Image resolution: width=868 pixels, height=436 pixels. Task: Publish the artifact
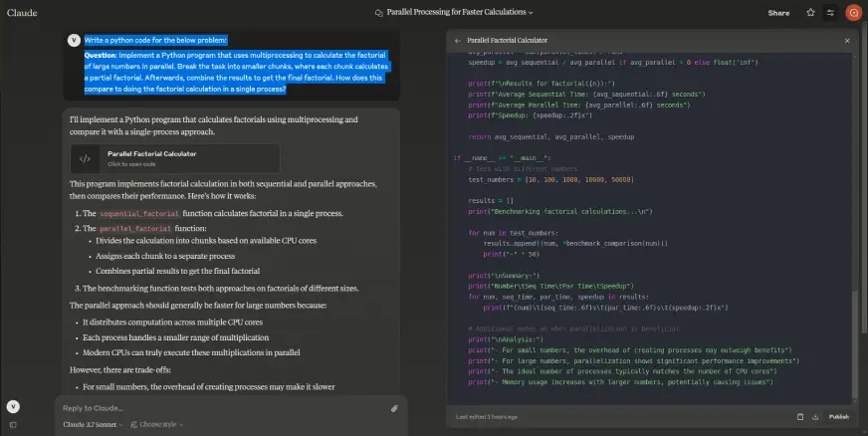[x=838, y=416]
